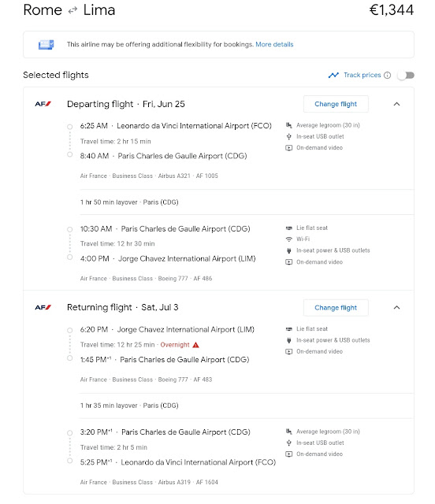Collapse the Returning flight details chevron
This screenshot has height=504, width=435.
click(396, 308)
